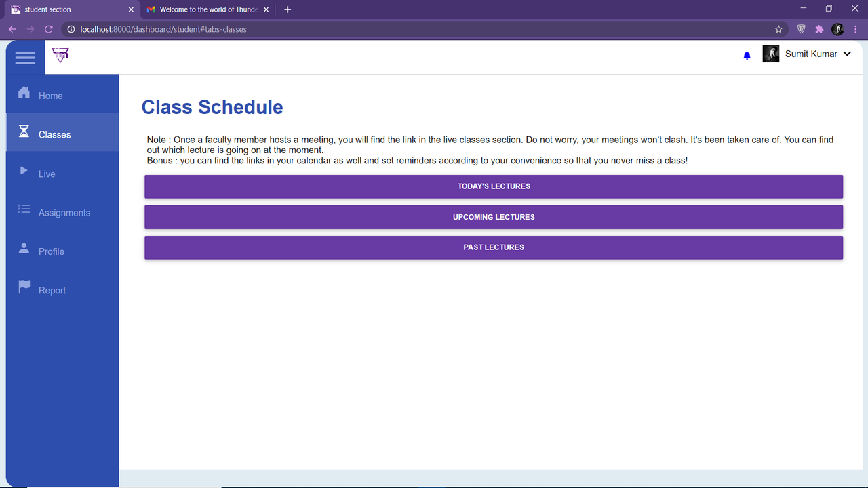Expand the Today's Lectures section
868x488 pixels.
494,186
